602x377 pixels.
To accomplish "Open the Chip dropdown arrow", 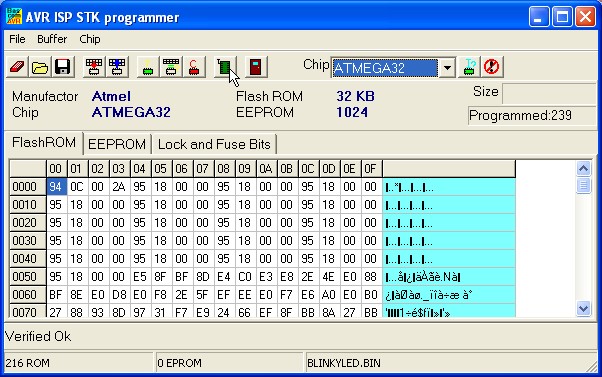I will pos(447,68).
